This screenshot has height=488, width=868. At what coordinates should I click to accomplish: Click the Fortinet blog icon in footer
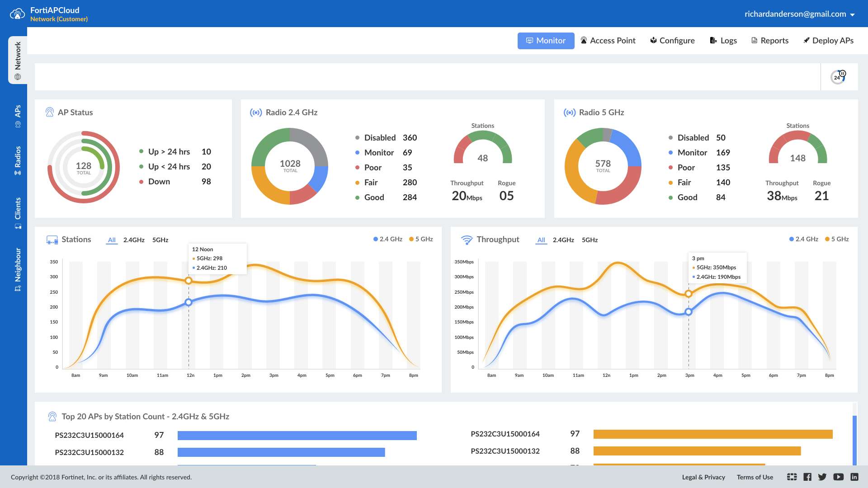792,477
